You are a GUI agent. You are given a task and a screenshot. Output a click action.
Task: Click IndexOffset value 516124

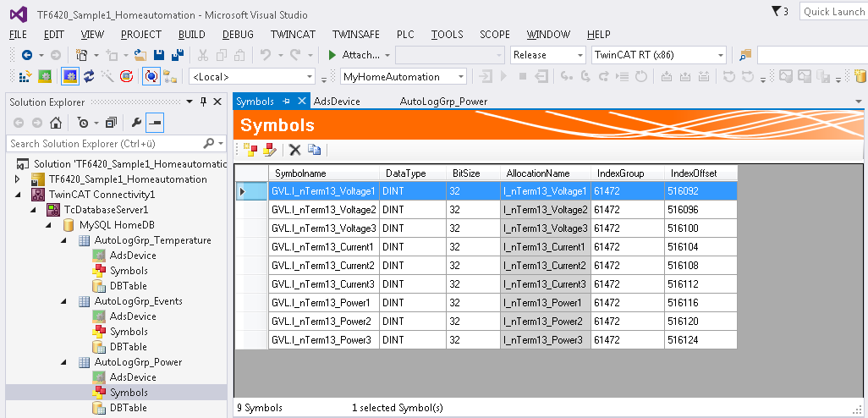click(x=700, y=340)
